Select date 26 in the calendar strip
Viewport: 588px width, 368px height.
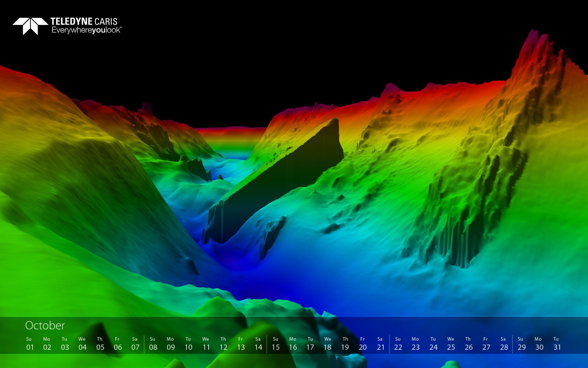(x=469, y=347)
